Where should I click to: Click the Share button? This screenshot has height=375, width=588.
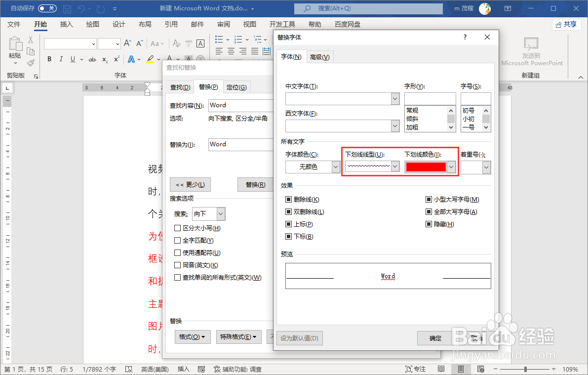pos(566,24)
